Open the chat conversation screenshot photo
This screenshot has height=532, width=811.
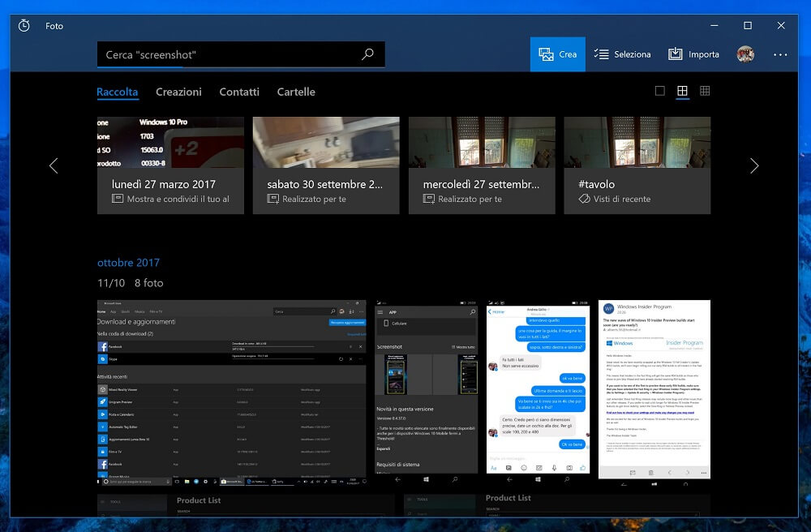click(x=538, y=393)
